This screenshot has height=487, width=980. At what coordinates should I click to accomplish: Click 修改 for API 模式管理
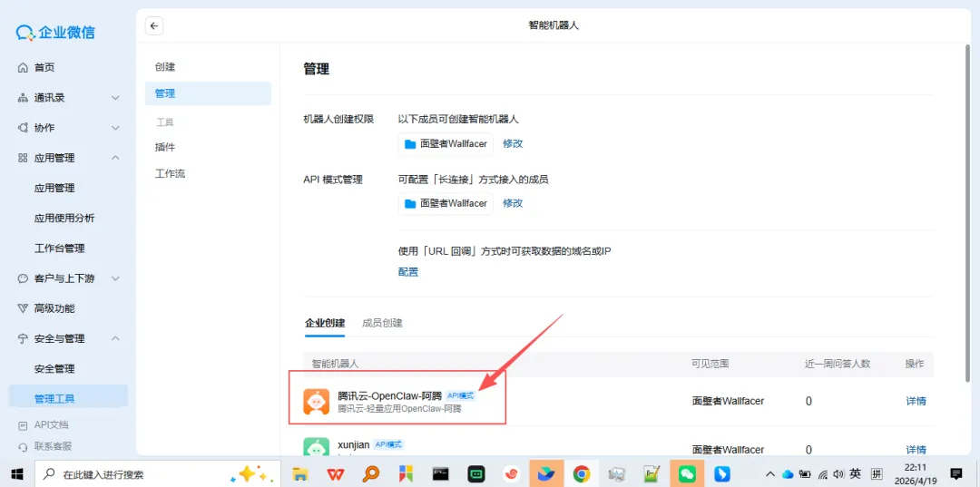(x=513, y=203)
